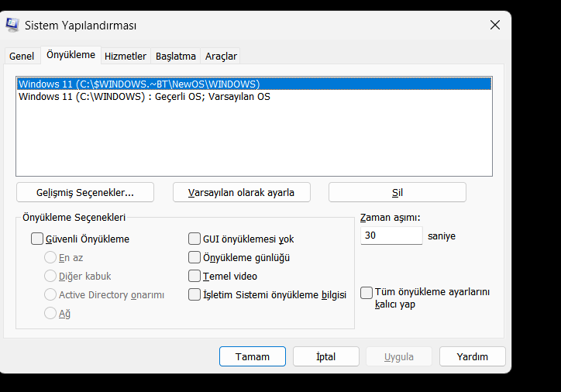Viewport: 561px width, 392px height.
Task: Switch to the Genel tab
Action: (x=22, y=56)
